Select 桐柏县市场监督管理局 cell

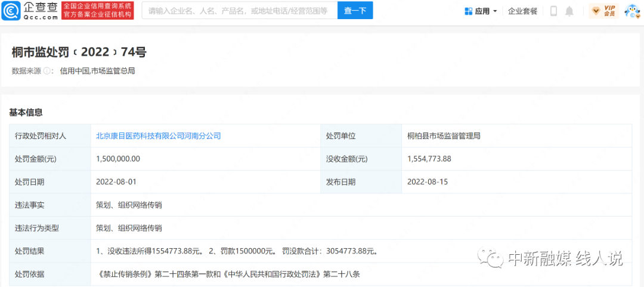[444, 135]
